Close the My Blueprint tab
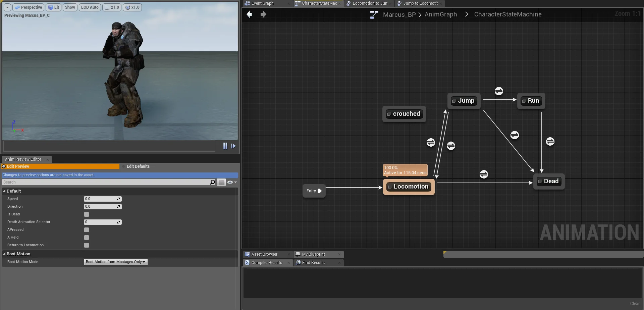 coord(339,254)
